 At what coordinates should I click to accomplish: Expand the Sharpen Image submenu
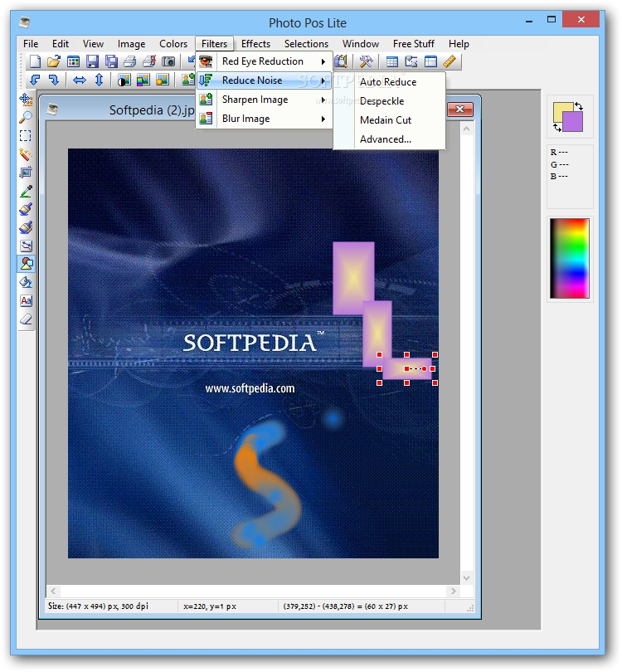(265, 100)
